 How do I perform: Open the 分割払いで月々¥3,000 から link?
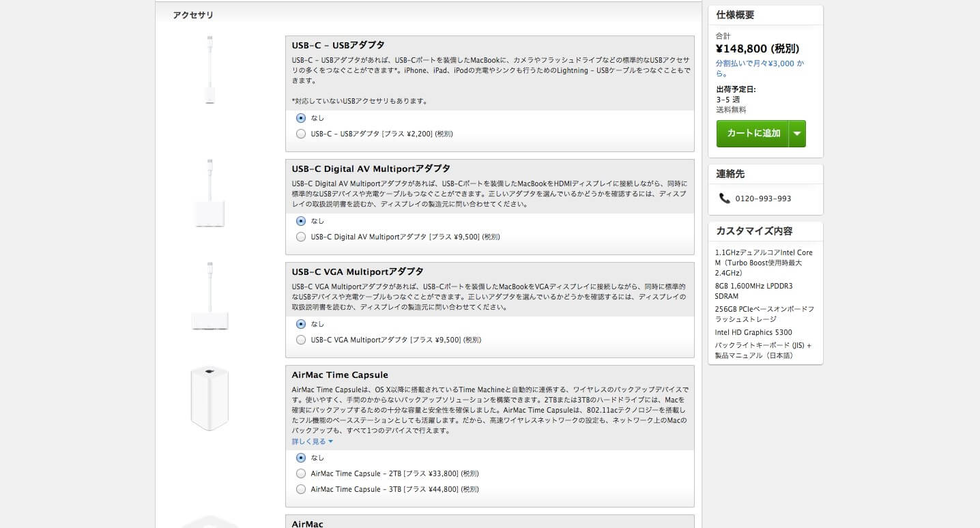tap(760, 68)
